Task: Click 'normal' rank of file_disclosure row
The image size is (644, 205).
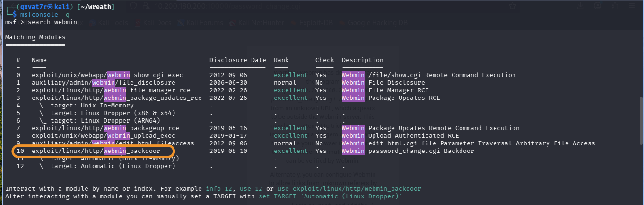Action: tap(285, 83)
